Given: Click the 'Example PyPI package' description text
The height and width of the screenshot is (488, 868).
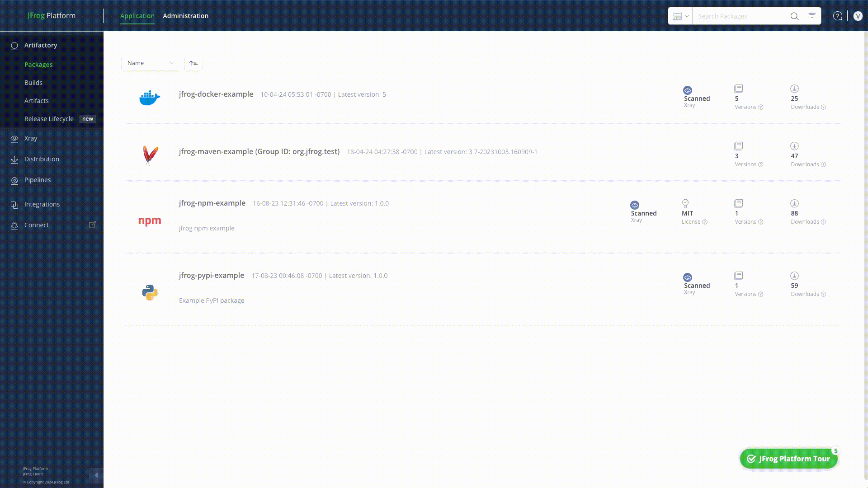Looking at the screenshot, I should point(212,300).
